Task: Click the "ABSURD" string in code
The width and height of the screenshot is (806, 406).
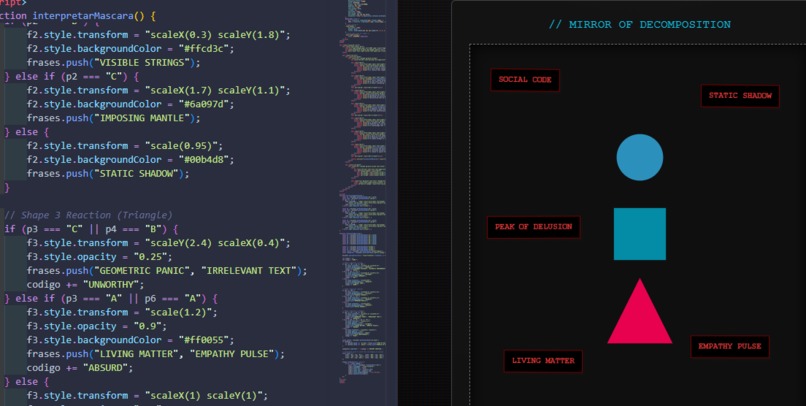Action: click(x=107, y=367)
